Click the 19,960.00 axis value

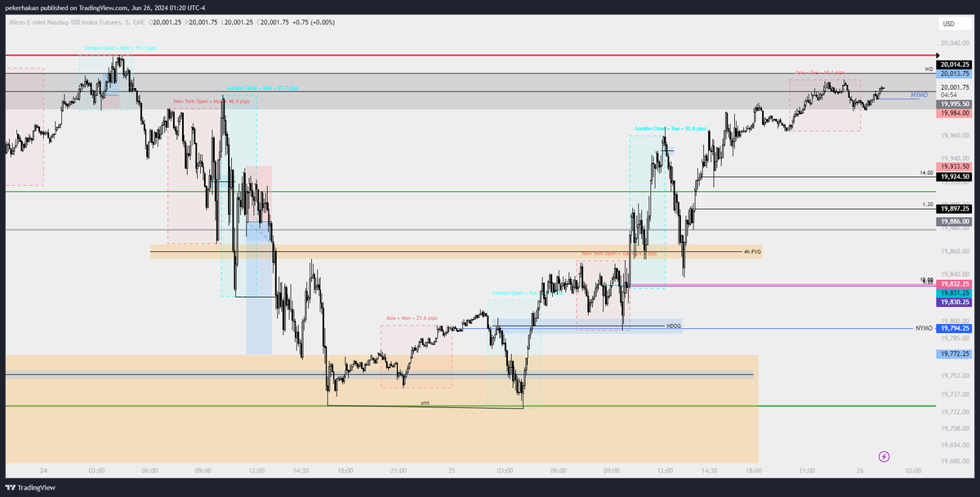[955, 135]
